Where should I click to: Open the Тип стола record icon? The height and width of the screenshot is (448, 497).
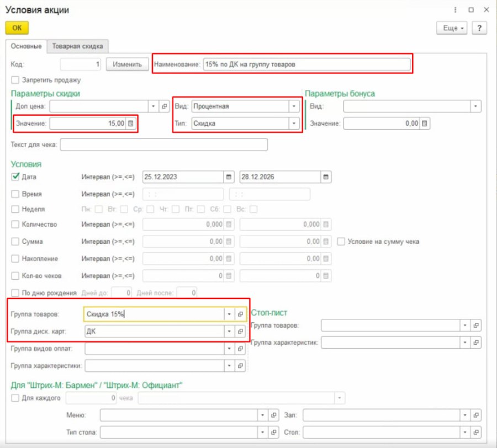tap(273, 432)
